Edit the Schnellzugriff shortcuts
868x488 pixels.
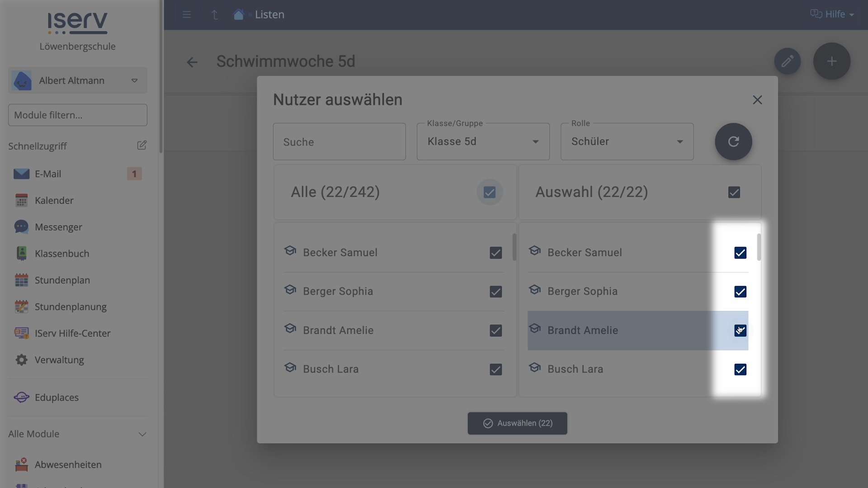tap(142, 145)
